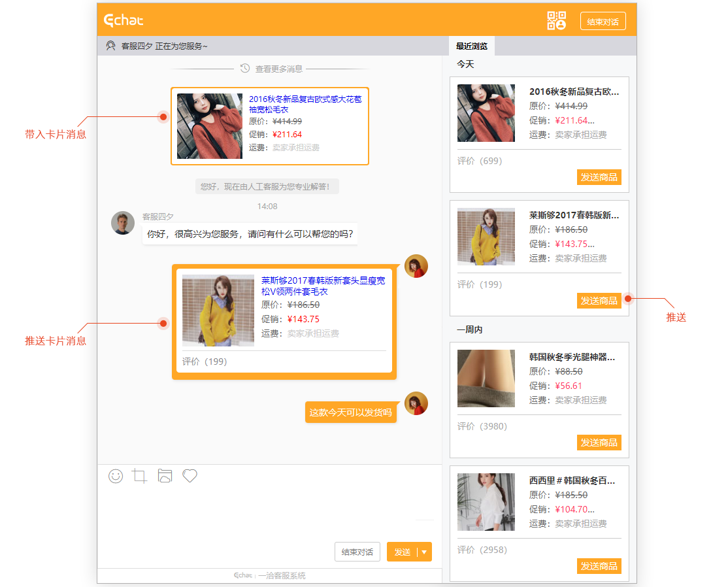
Task: Click agent 客服四夕 avatar photo
Action: pos(123,223)
